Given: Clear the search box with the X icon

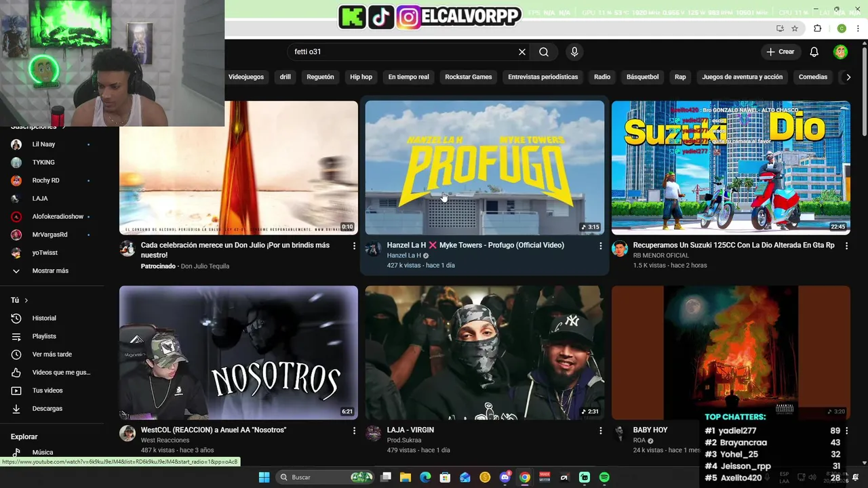Looking at the screenshot, I should point(522,52).
